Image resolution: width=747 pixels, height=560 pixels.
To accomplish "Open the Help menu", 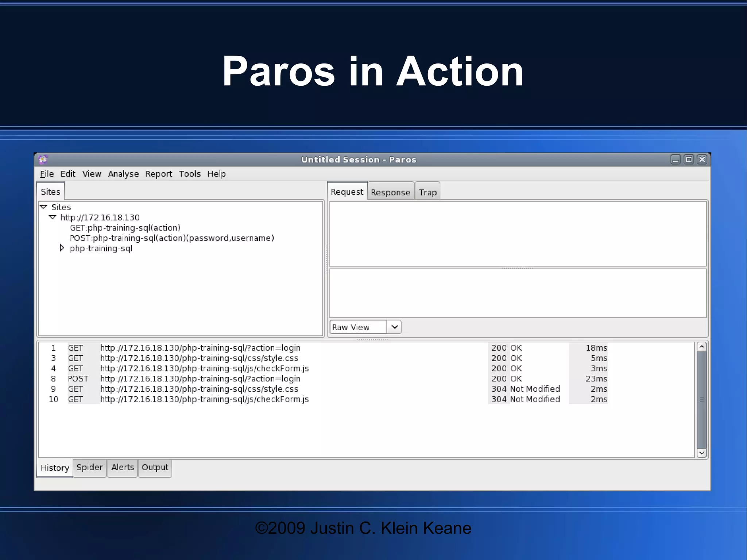I will pyautogui.click(x=217, y=174).
